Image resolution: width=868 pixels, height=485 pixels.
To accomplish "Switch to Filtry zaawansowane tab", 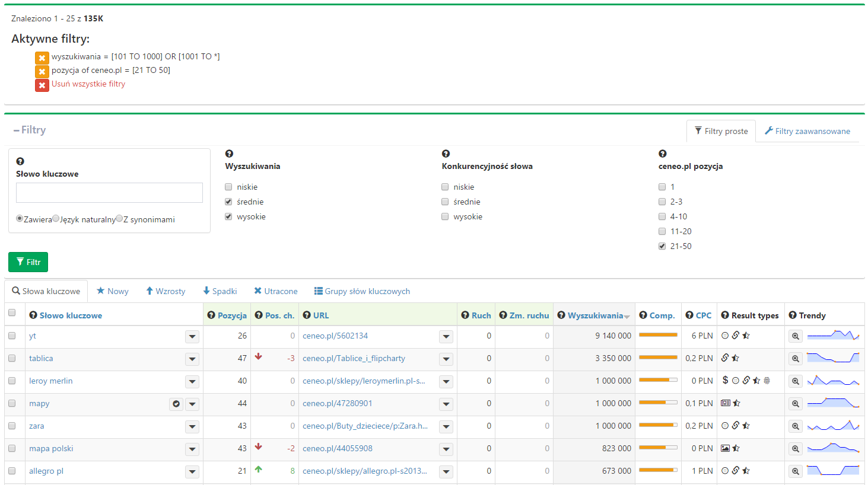I will (x=807, y=131).
